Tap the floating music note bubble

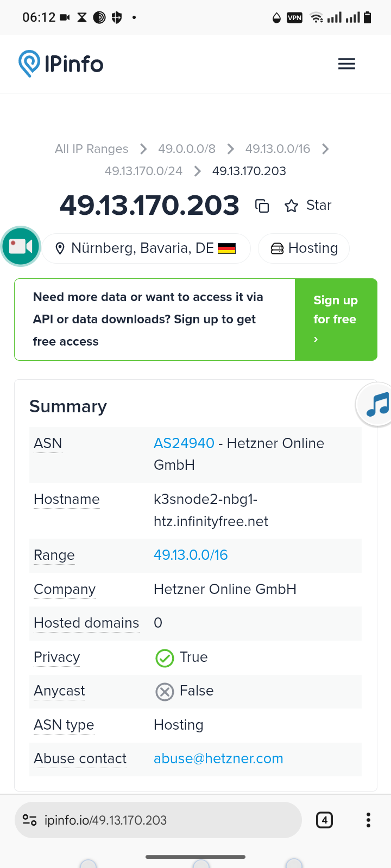point(376,405)
